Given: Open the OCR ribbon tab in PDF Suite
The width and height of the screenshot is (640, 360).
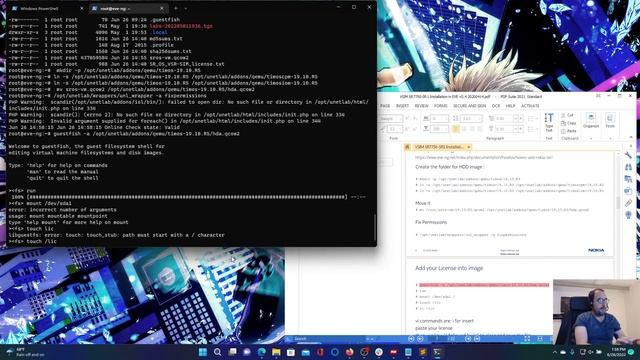Looking at the screenshot, I should point(496,106).
